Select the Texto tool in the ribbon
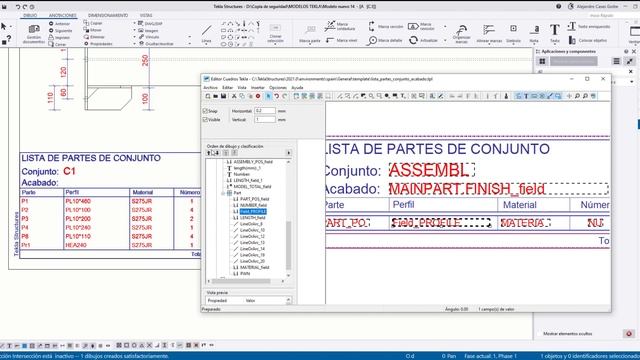The width and height of the screenshot is (640, 360). (554, 33)
